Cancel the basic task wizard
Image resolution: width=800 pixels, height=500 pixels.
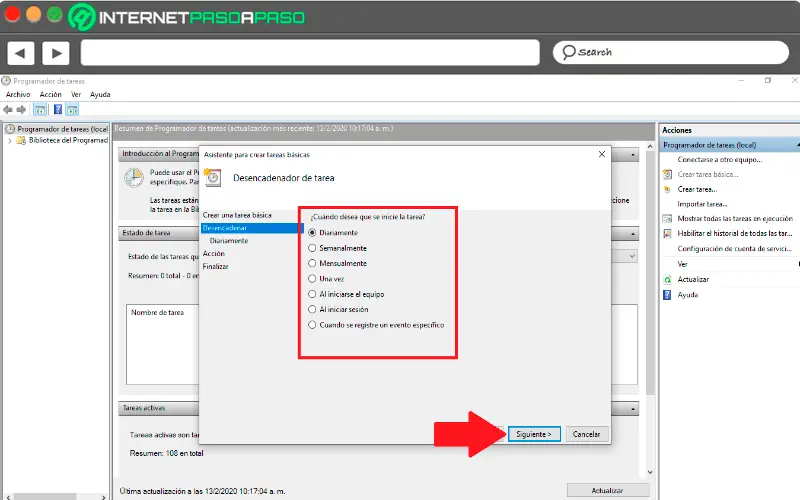(586, 434)
